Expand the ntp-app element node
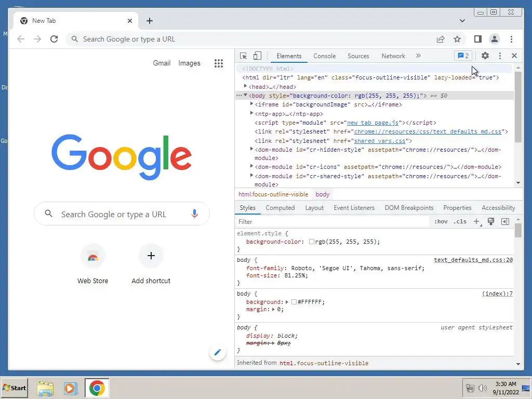 251,113
